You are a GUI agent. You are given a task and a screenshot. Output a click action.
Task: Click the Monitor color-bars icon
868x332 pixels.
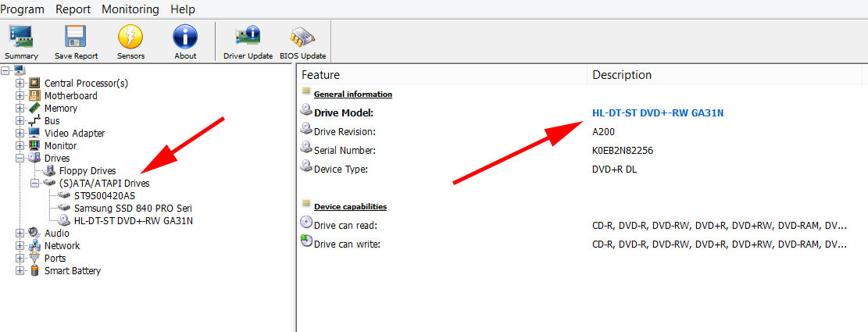[x=34, y=146]
